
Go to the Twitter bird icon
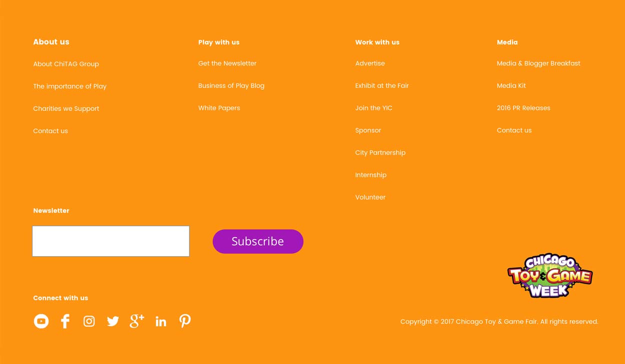113,321
